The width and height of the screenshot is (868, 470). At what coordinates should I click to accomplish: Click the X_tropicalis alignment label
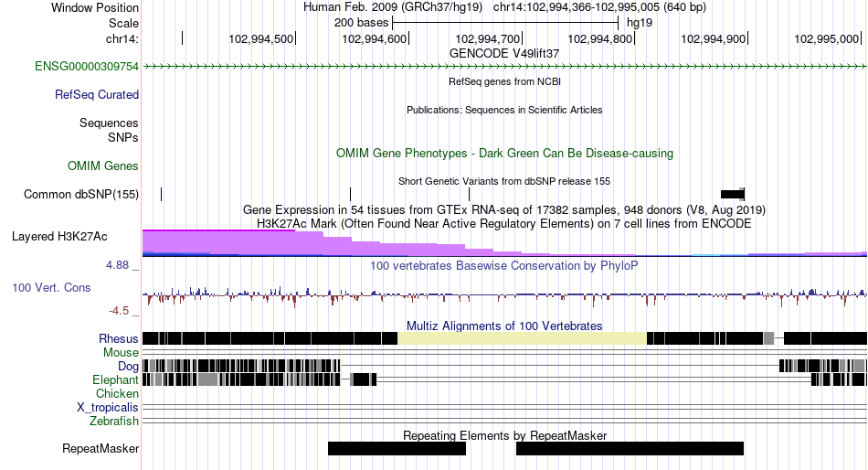tap(108, 408)
